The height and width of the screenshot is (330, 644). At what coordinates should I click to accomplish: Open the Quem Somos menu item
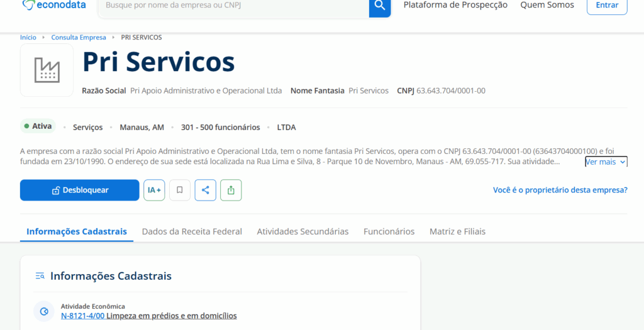(547, 5)
